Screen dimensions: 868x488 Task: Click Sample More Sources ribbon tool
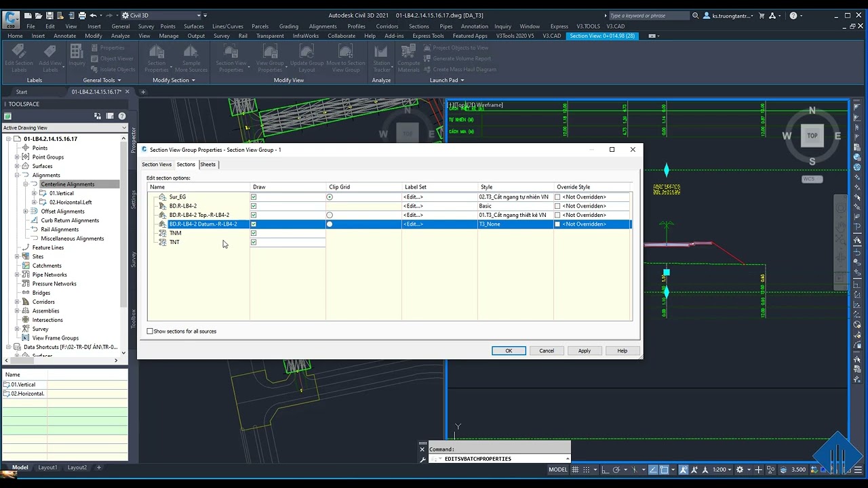coord(191,59)
